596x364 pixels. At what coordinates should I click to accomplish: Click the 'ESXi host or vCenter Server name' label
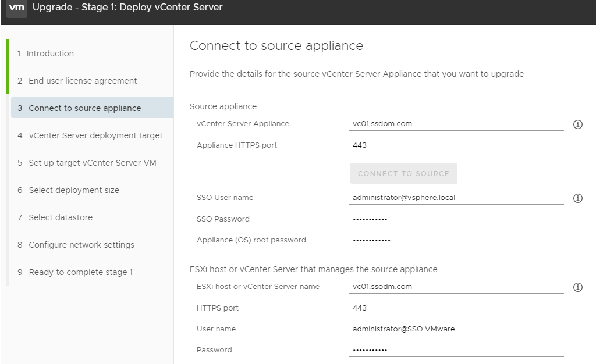258,287
